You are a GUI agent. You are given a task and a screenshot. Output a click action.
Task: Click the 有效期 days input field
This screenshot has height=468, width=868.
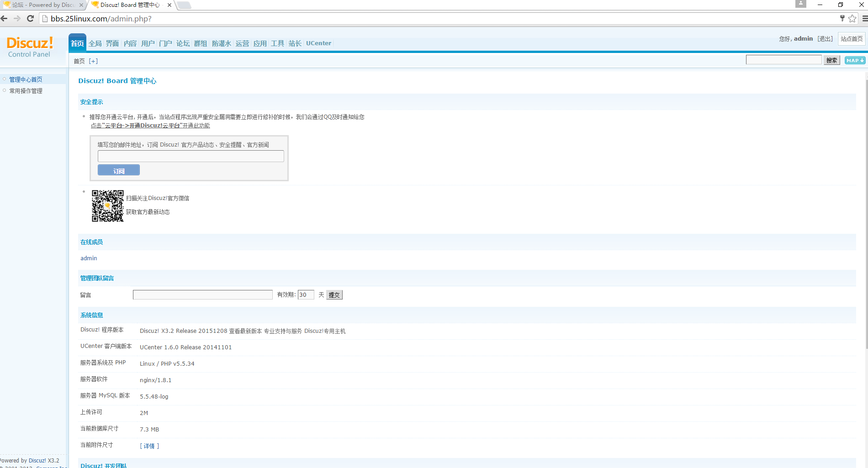306,295
